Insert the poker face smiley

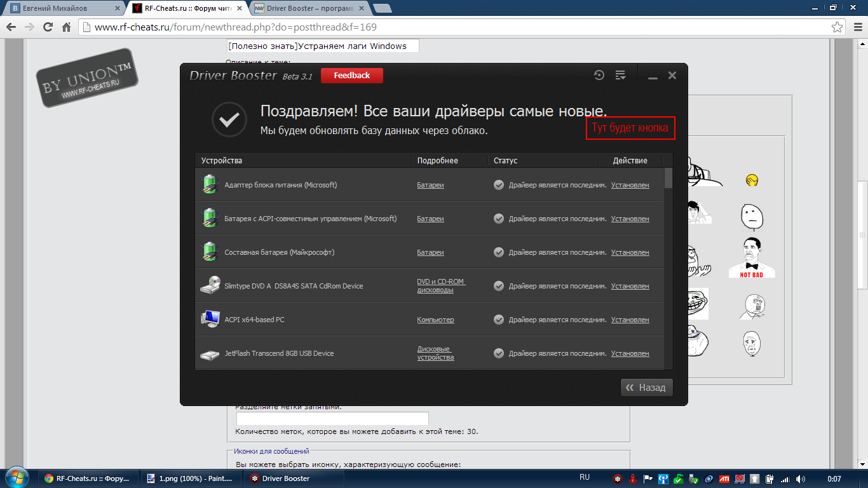pos(751,217)
